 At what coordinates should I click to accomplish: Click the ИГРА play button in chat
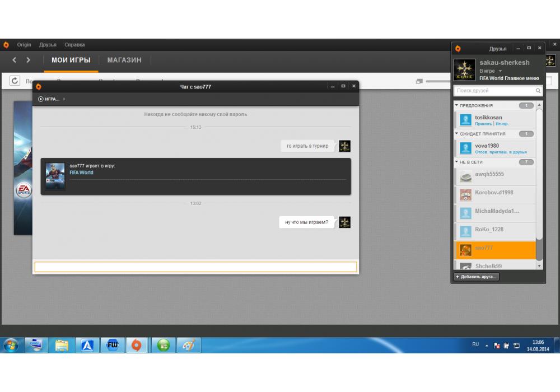point(48,99)
